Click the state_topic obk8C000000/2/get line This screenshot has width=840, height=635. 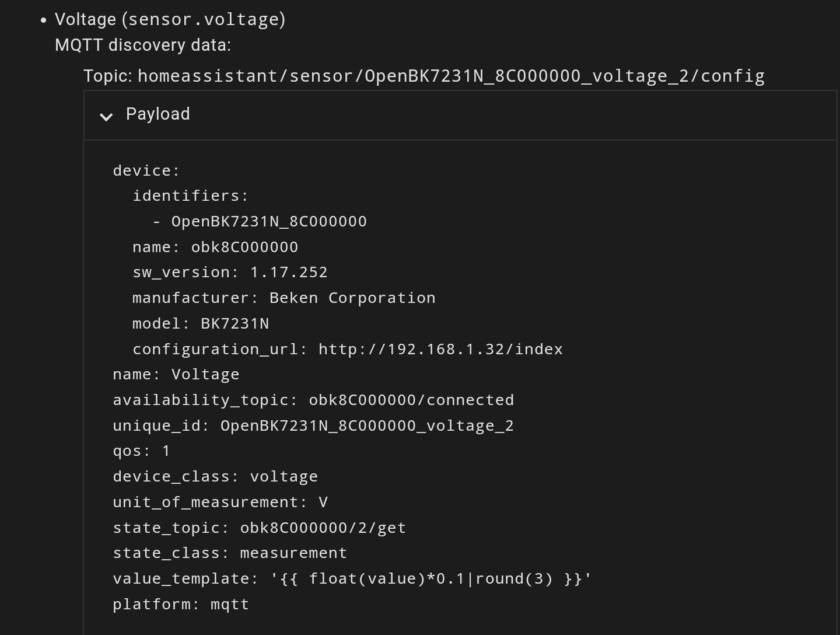coord(259,528)
